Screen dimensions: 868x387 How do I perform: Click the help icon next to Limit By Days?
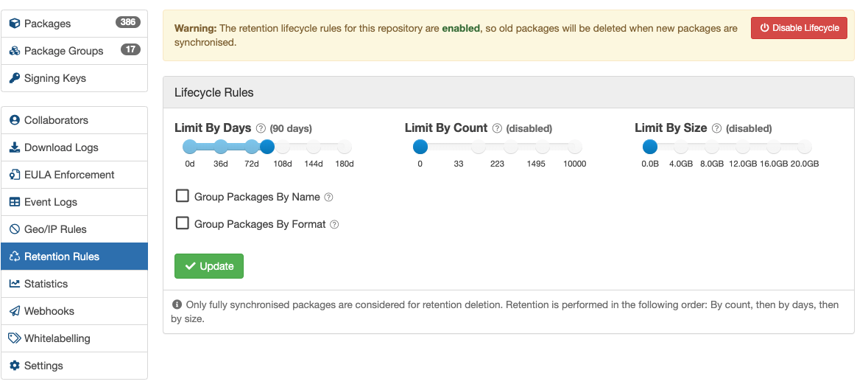[x=261, y=128]
